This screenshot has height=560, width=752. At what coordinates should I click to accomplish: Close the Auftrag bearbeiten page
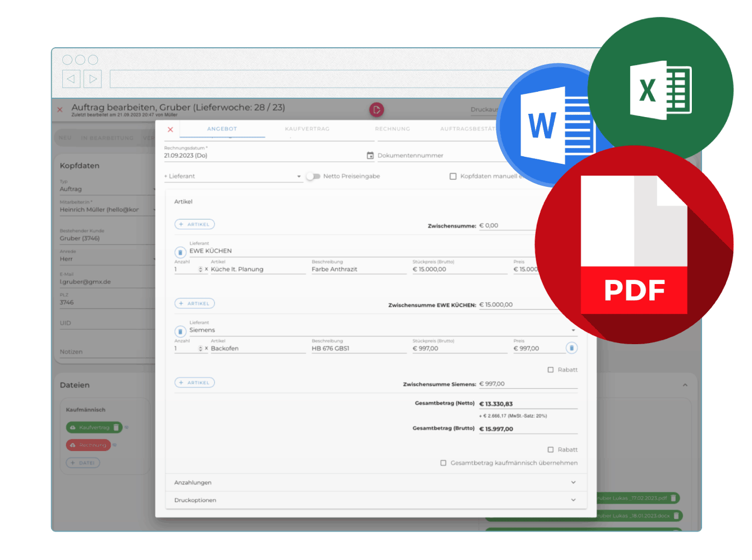[60, 110]
